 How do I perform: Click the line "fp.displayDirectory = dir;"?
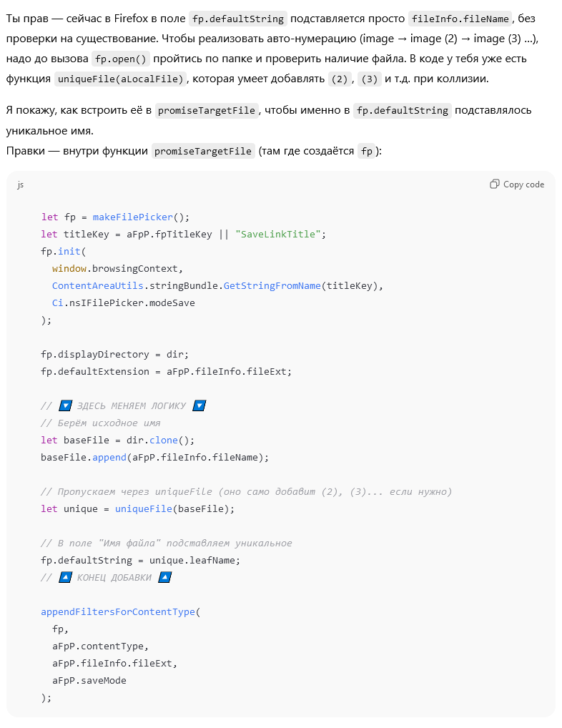click(114, 355)
